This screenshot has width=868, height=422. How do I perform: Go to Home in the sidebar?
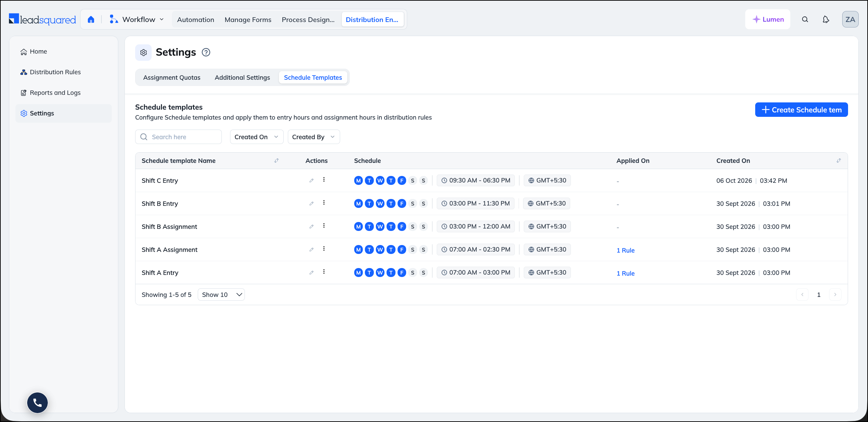click(x=64, y=52)
